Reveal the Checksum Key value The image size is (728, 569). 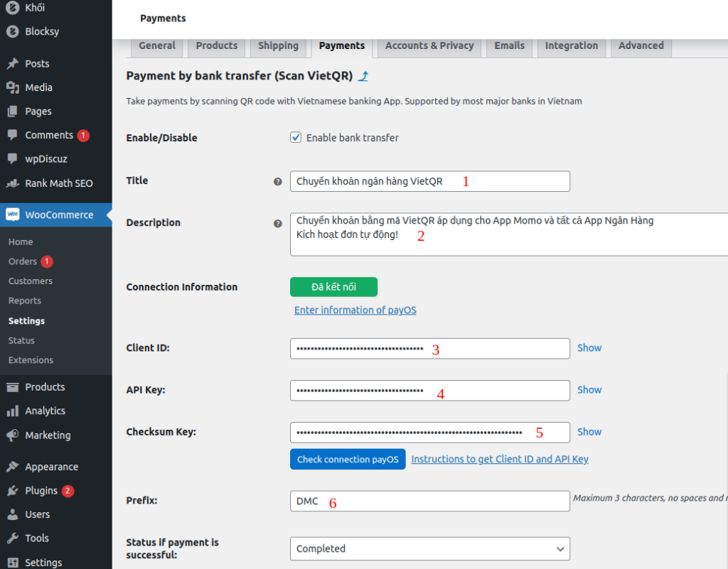point(589,432)
